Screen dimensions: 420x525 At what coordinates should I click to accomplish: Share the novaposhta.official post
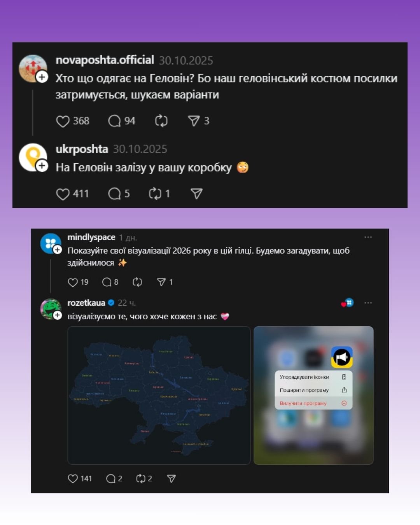(x=194, y=121)
